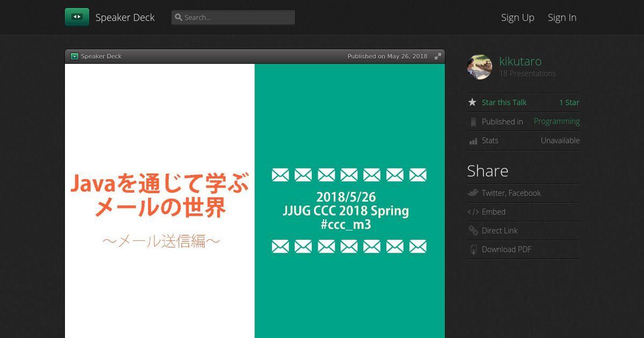The width and height of the screenshot is (644, 338).
Task: Click the 1 Star count
Action: pos(569,102)
